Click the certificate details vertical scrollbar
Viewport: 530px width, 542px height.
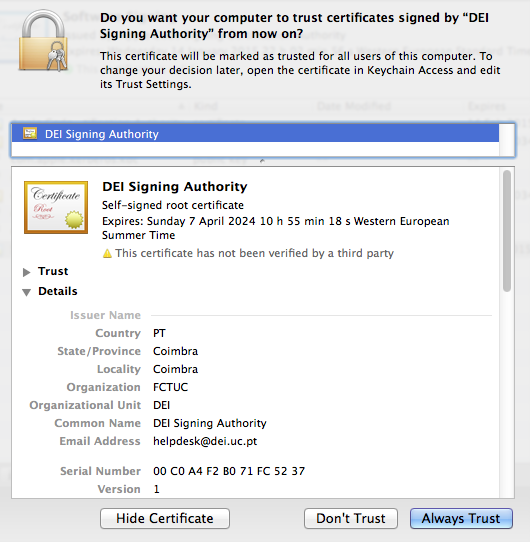click(x=507, y=231)
